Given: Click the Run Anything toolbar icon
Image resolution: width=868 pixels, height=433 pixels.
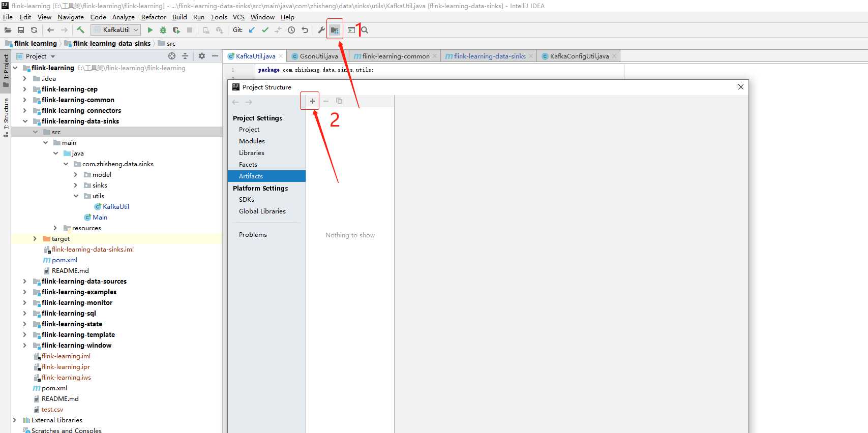Looking at the screenshot, I should pyautogui.click(x=351, y=30).
